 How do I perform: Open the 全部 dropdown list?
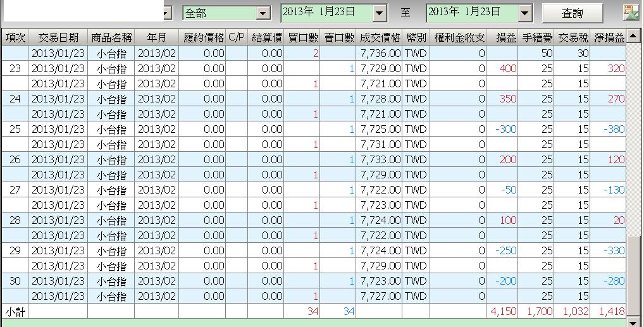263,13
